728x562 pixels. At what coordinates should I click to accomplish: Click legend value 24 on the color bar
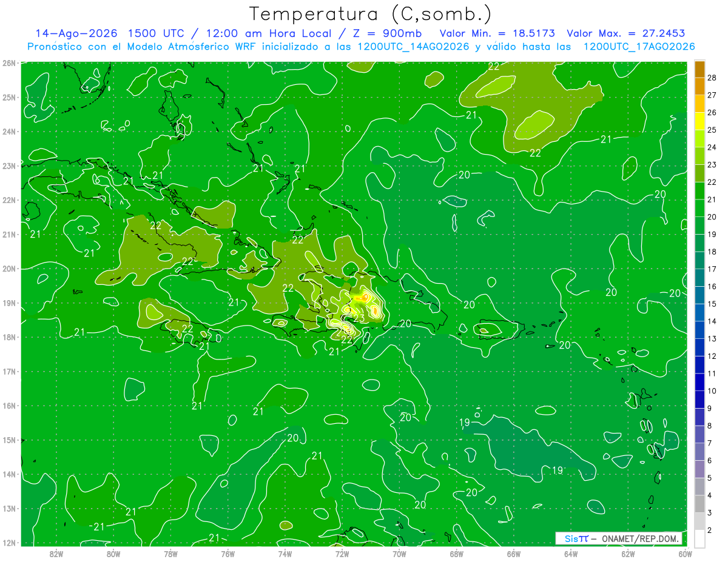pyautogui.click(x=712, y=147)
